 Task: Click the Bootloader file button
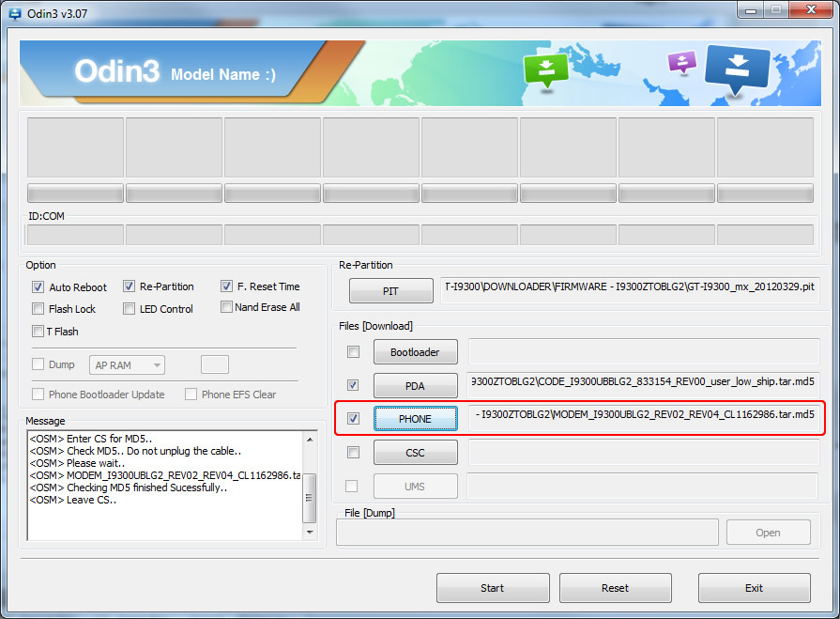[415, 352]
